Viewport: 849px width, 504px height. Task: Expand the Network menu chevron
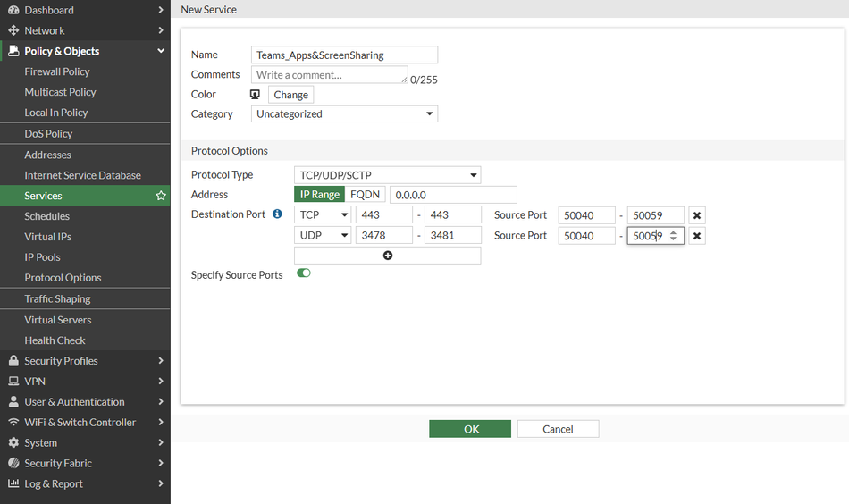pyautogui.click(x=161, y=30)
